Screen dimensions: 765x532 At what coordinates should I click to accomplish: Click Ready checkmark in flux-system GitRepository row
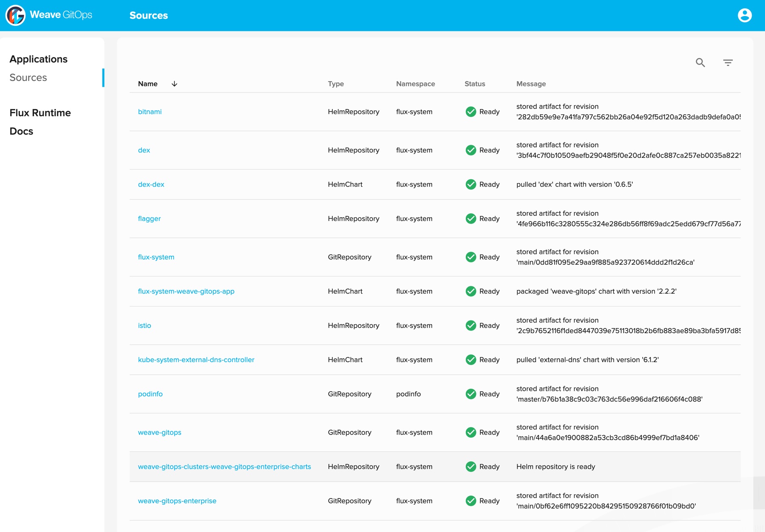(470, 257)
